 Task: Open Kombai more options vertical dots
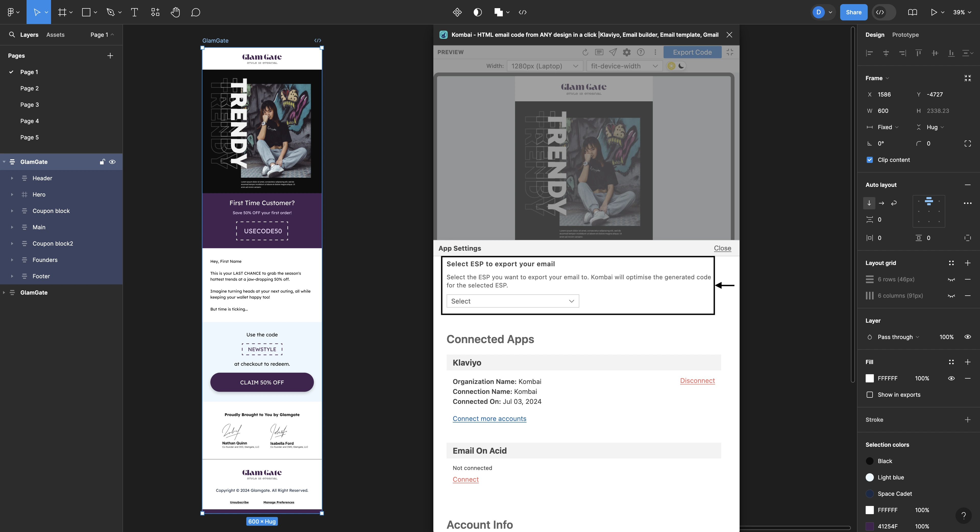click(x=655, y=52)
